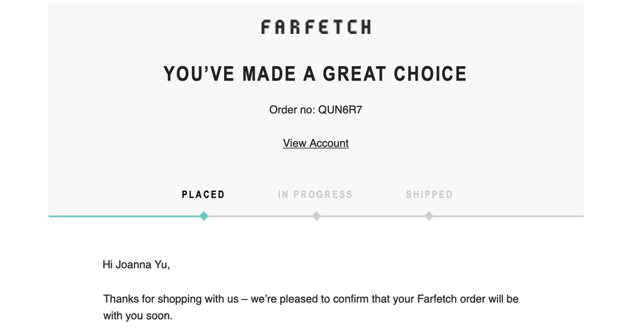Screen dimensions: 644x331
Task: Click the 'Order no:' label text
Action: point(292,109)
